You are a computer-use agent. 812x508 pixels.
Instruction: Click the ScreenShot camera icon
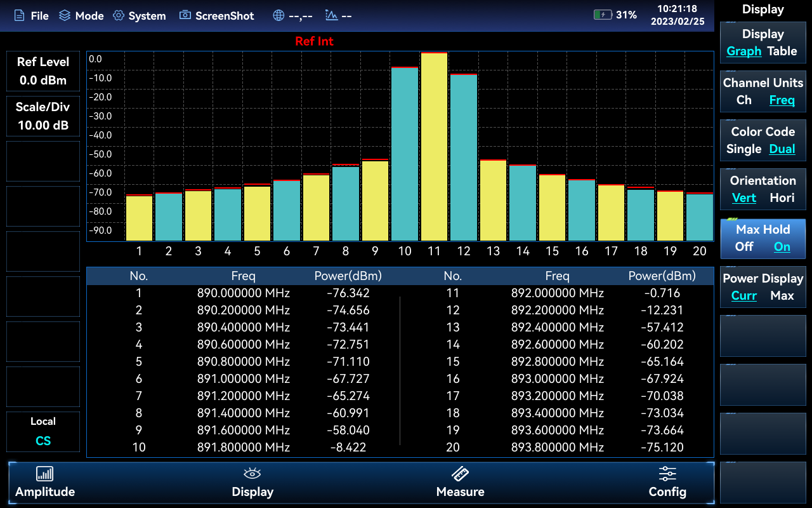(185, 15)
